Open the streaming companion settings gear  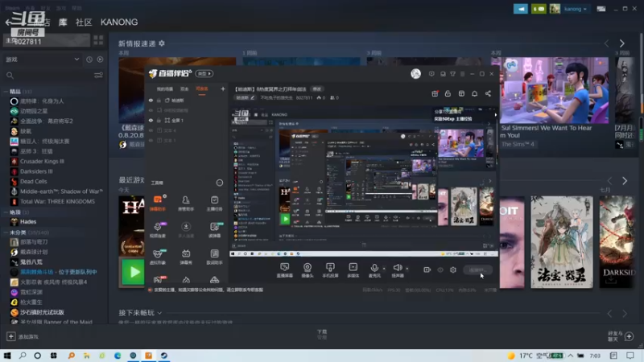(453, 269)
